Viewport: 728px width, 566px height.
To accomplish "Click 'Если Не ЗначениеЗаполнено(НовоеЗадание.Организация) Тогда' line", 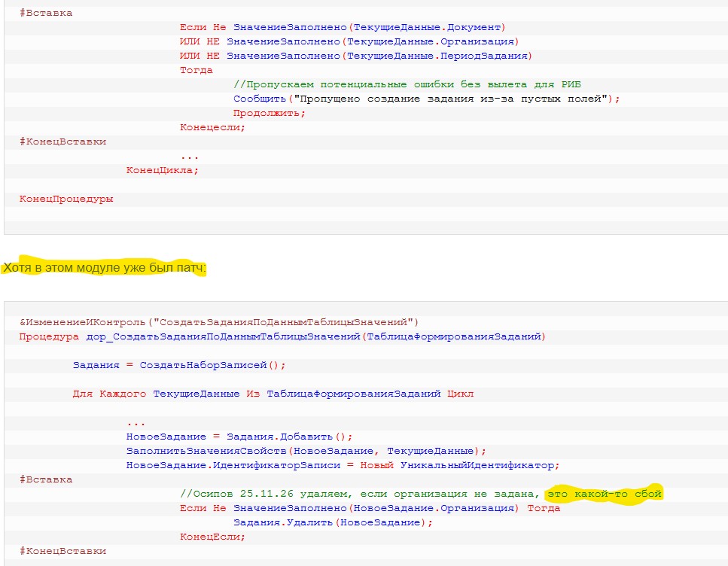I will 370,509.
